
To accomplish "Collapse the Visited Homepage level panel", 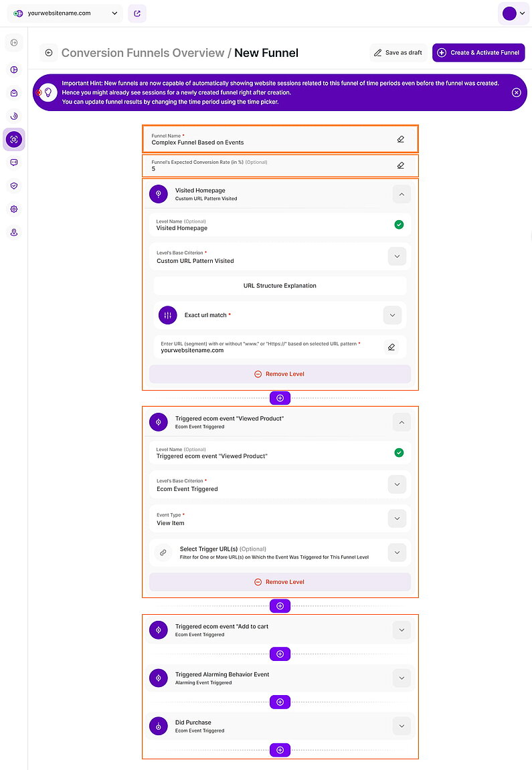I will [x=402, y=194].
